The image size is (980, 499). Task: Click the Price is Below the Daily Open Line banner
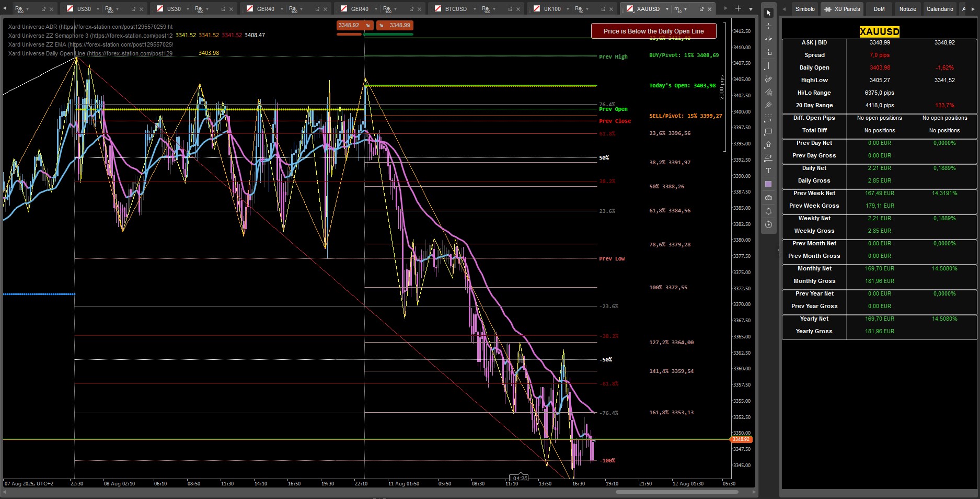click(x=653, y=31)
